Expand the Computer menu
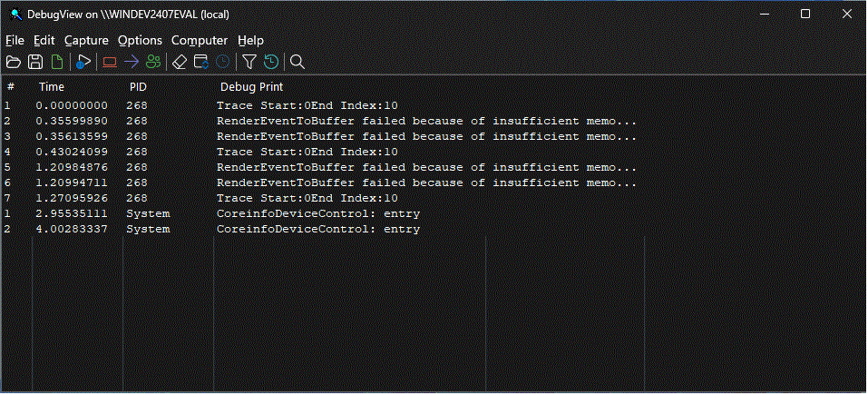The height and width of the screenshot is (395, 868). (x=200, y=40)
